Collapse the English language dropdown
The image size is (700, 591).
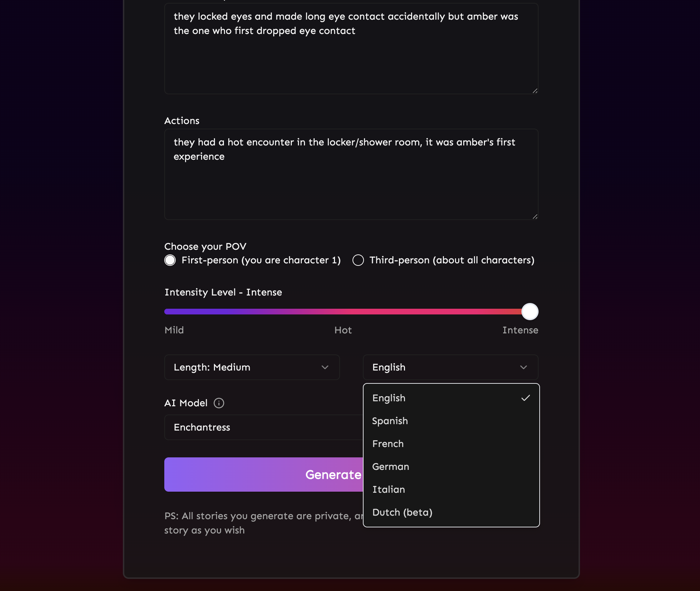[450, 367]
